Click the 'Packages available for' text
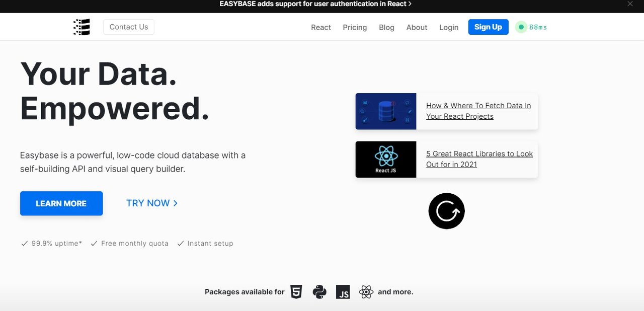 pyautogui.click(x=245, y=292)
